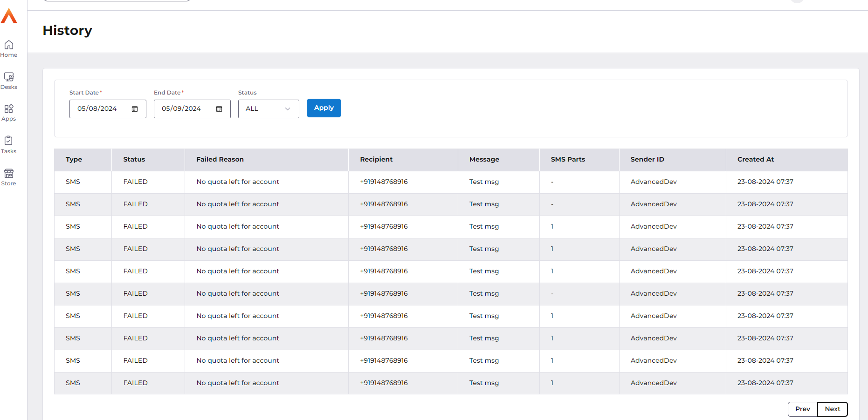This screenshot has height=420, width=868.
Task: Open the Apps section
Action: pyautogui.click(x=9, y=113)
